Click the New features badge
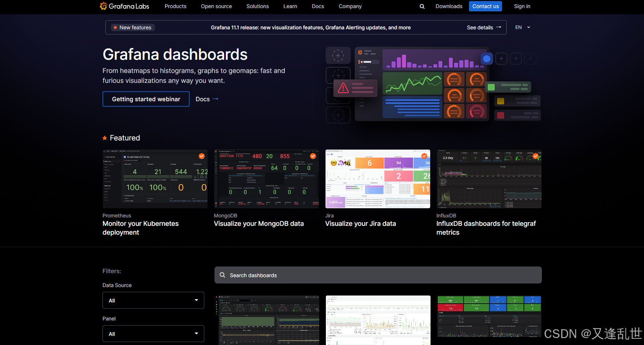Viewport: 644px width, 345px height. [133, 27]
